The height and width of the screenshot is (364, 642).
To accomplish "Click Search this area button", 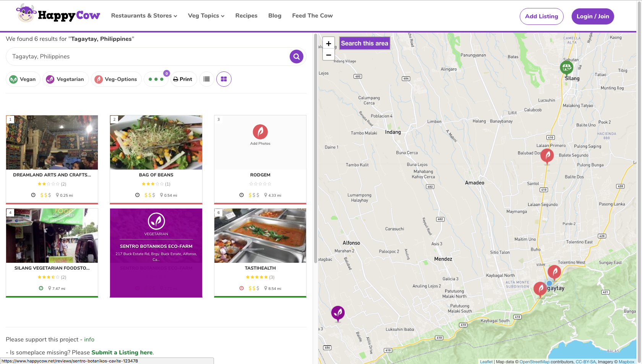I will click(x=365, y=43).
